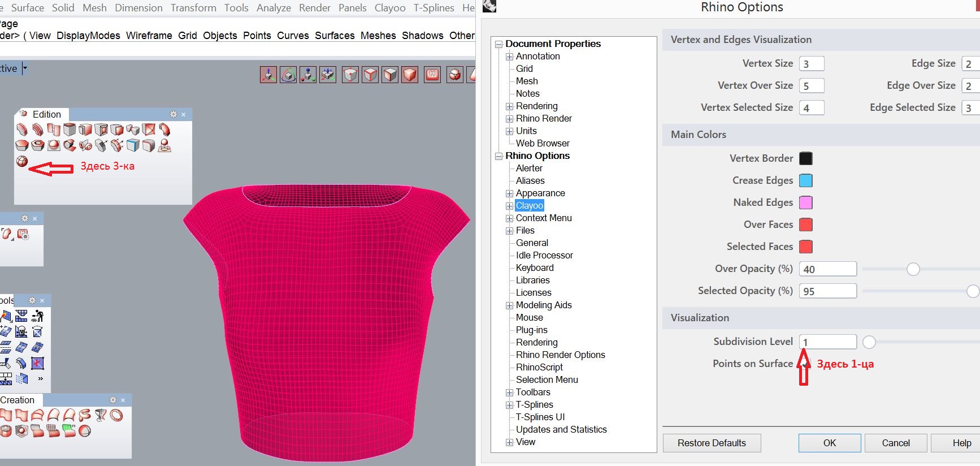Expand the Appearance tree node
This screenshot has height=466, width=980.
click(x=509, y=193)
